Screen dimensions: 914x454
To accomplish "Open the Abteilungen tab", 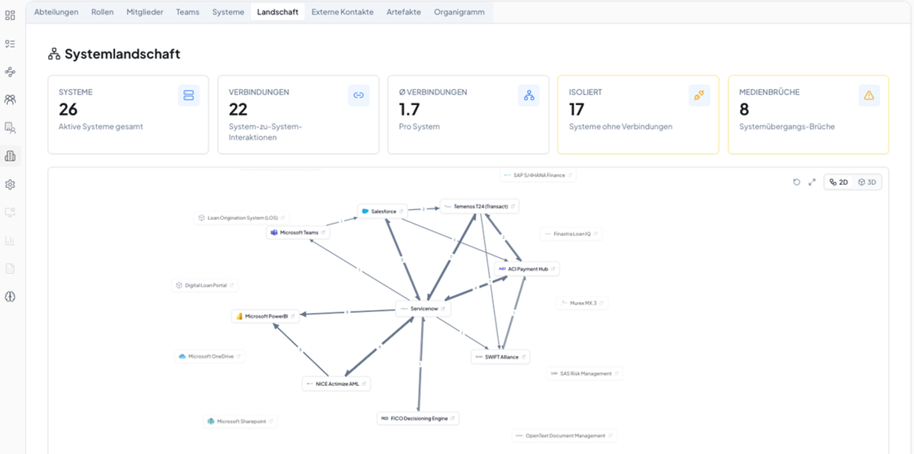I will coord(56,12).
